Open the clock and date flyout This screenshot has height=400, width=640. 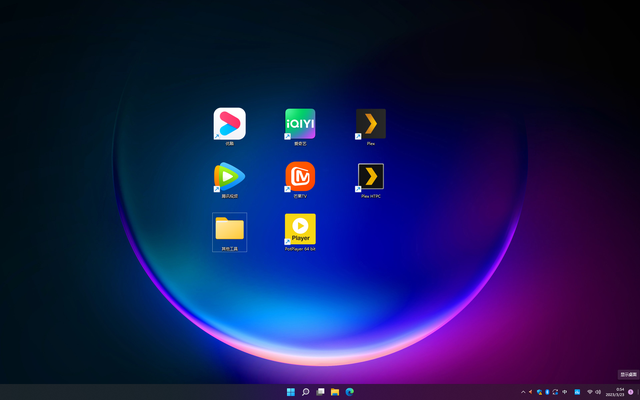[615, 392]
